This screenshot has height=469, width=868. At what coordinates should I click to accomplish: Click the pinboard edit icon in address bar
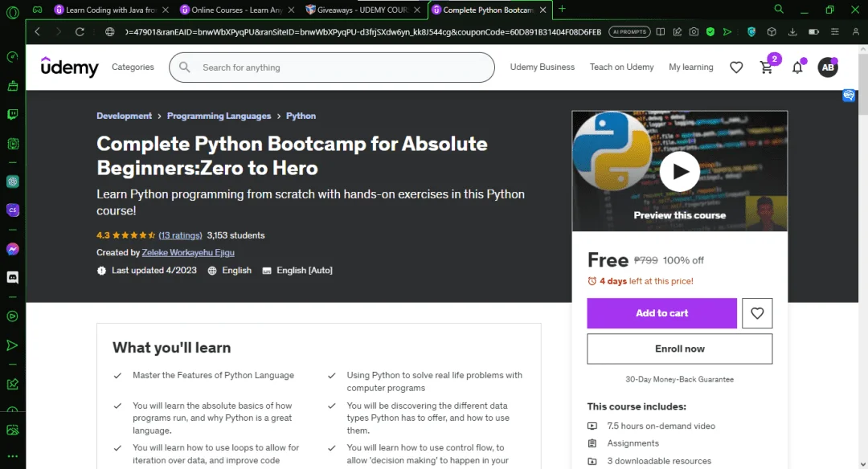[677, 32]
